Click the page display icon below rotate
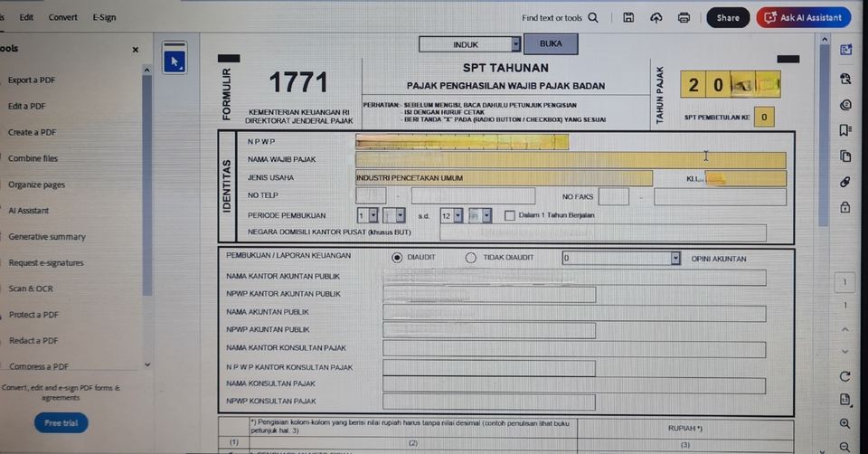 [x=844, y=400]
